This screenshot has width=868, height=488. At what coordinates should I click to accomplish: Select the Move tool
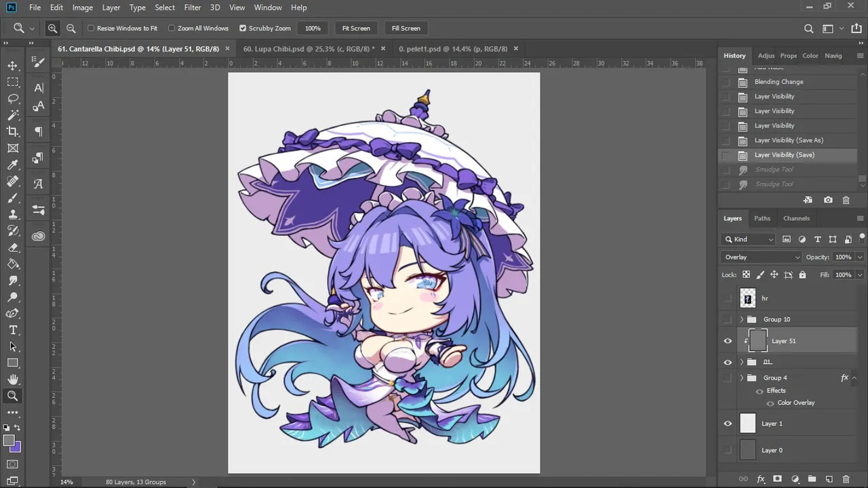[13, 65]
